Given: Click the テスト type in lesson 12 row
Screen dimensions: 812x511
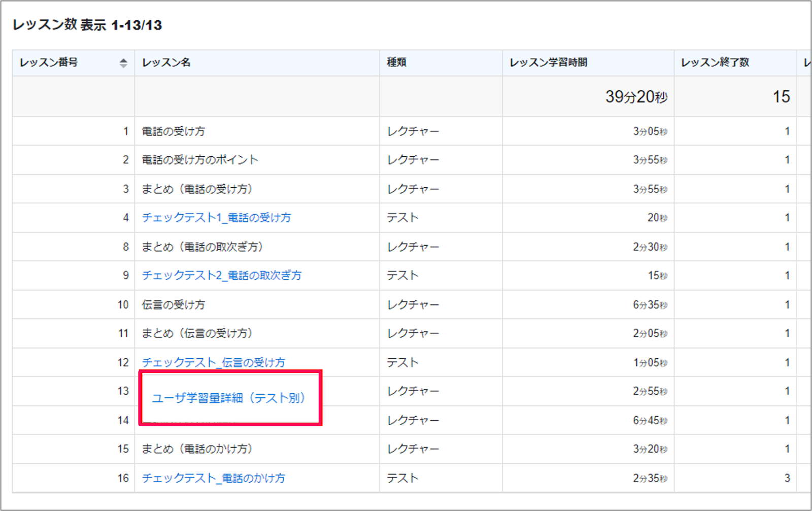Looking at the screenshot, I should [x=403, y=362].
